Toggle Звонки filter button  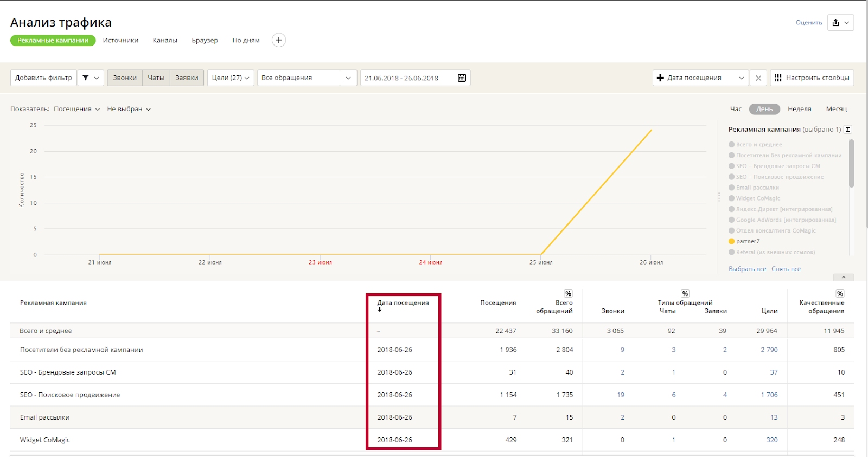coord(125,78)
